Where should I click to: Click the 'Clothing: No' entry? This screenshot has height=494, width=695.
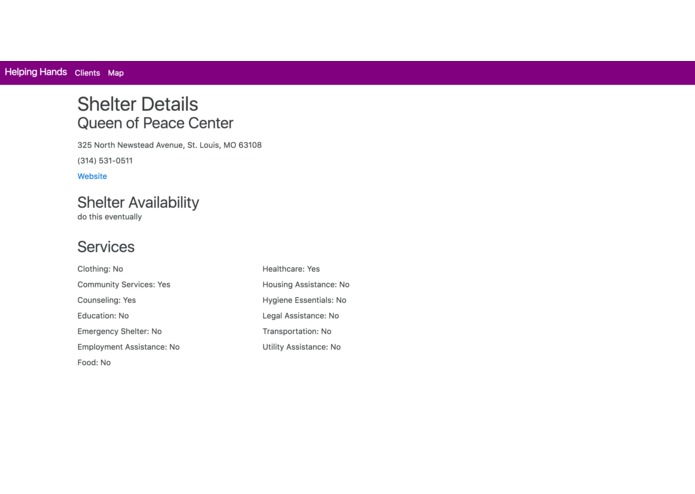pyautogui.click(x=100, y=269)
